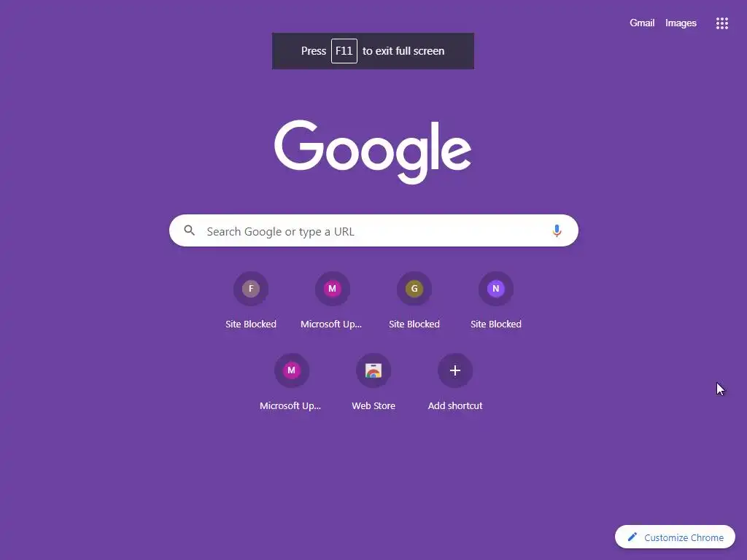Viewport: 747px width, 560px height.
Task: Click the 'Web Store' text label
Action: (x=373, y=405)
